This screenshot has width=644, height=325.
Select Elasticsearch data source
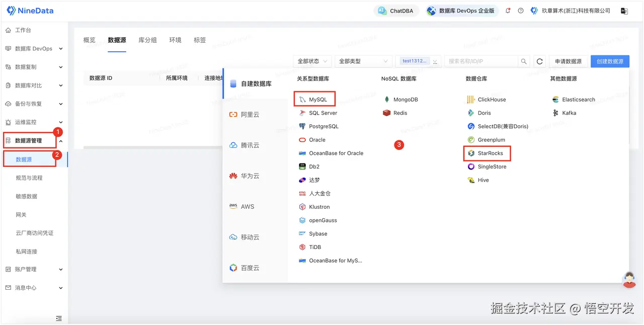point(574,100)
